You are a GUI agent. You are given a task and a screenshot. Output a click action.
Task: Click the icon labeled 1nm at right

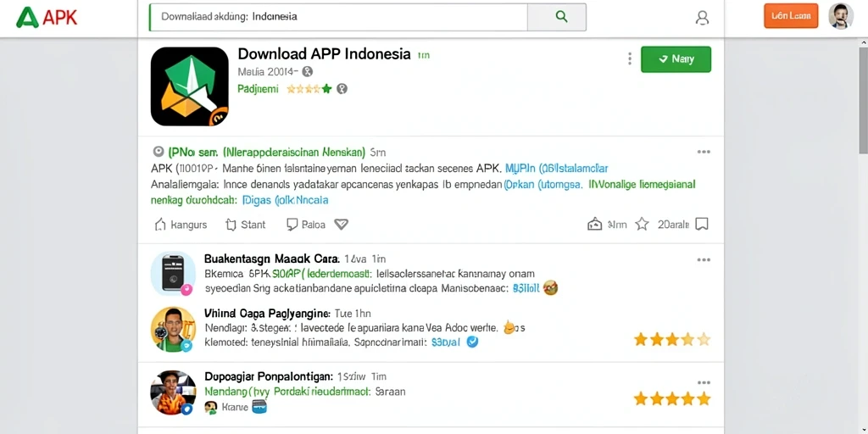[x=594, y=224]
